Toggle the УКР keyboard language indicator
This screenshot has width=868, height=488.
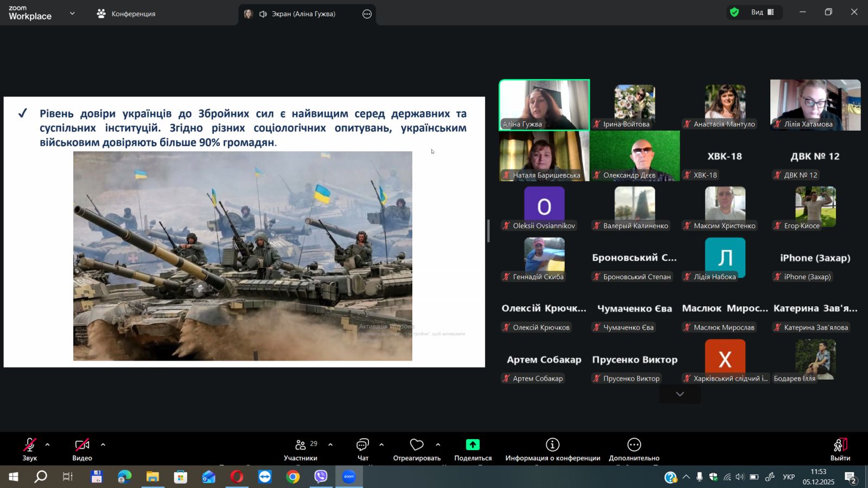pos(789,477)
